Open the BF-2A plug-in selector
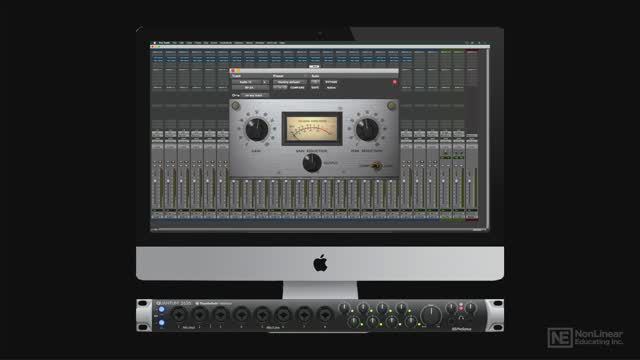 click(x=250, y=87)
